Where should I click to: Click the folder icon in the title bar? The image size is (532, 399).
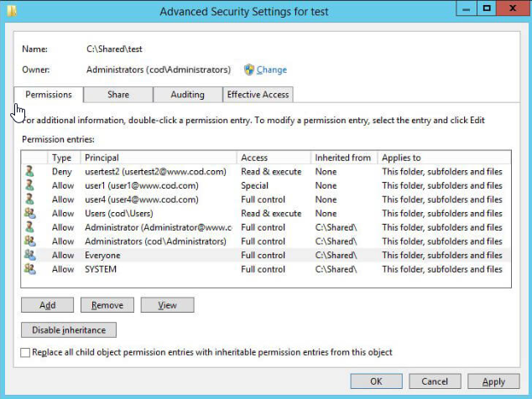pyautogui.click(x=12, y=11)
